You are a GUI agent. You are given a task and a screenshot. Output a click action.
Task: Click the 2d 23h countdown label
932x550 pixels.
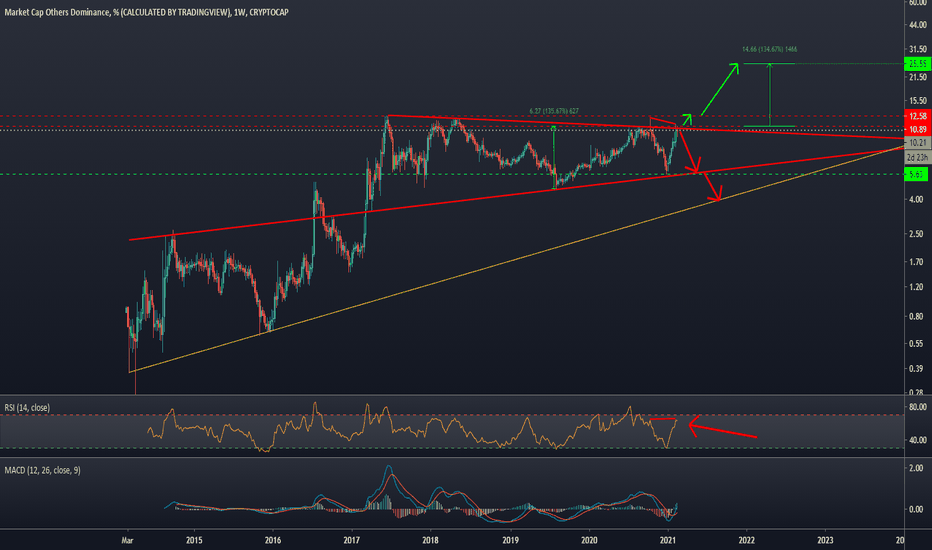click(x=918, y=158)
